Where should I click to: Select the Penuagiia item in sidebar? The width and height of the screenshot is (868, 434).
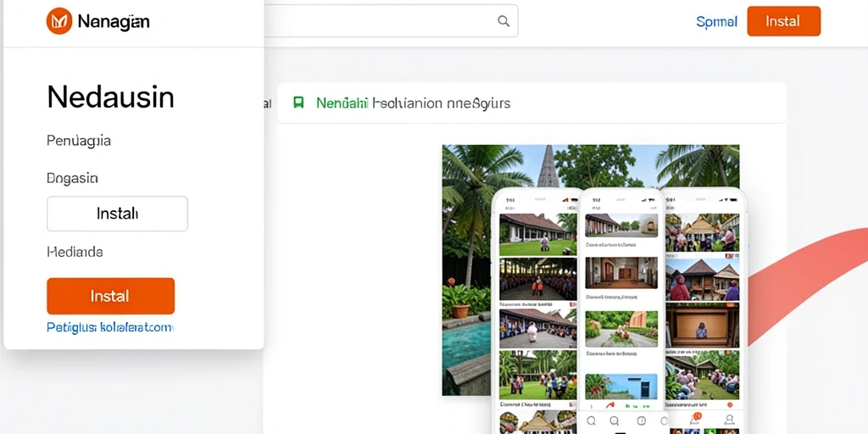(79, 141)
